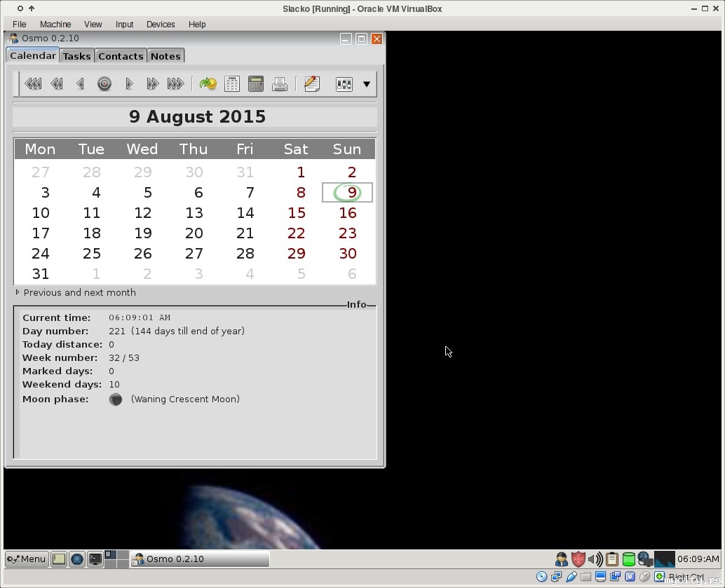Jump to previous month with double-left arrow
This screenshot has height=588, width=725.
point(56,83)
